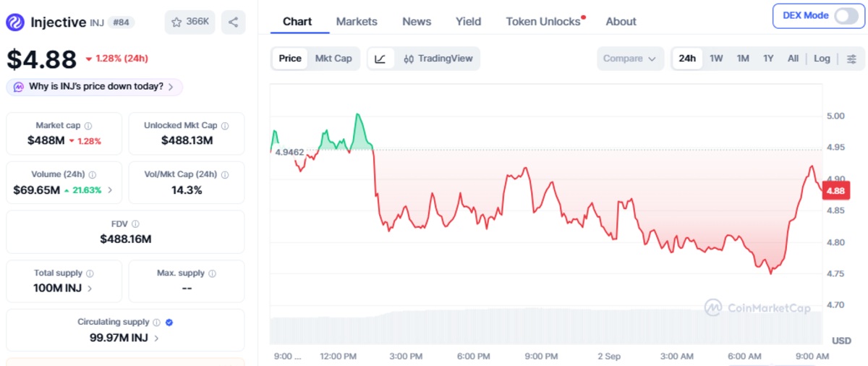This screenshot has width=868, height=366.
Task: Click the AI icon in price question
Action: [18, 87]
